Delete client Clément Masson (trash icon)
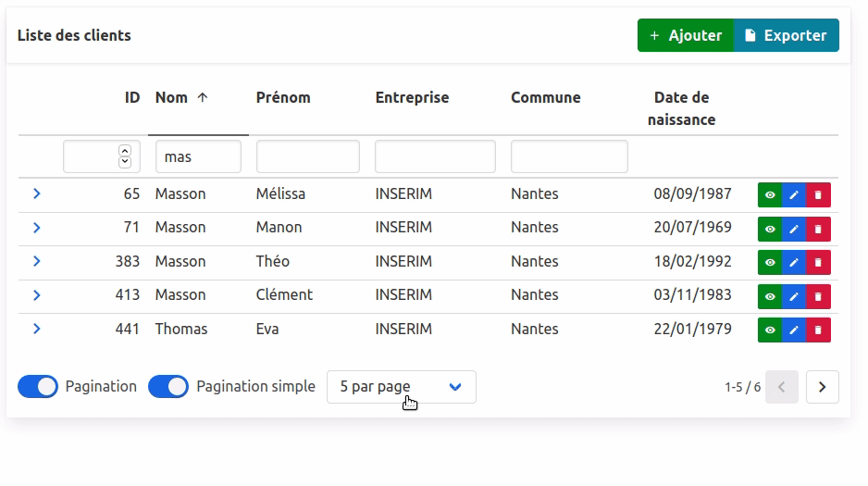868x486 pixels. tap(818, 297)
